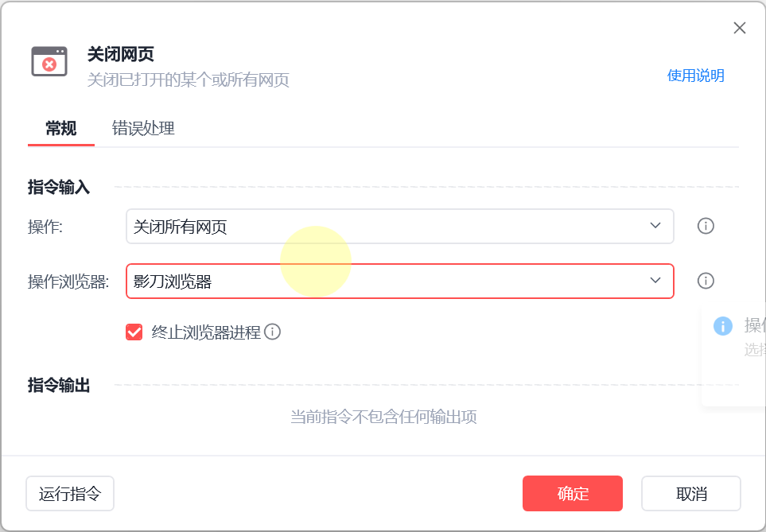Click the close-webpage icon in the header

(x=49, y=61)
